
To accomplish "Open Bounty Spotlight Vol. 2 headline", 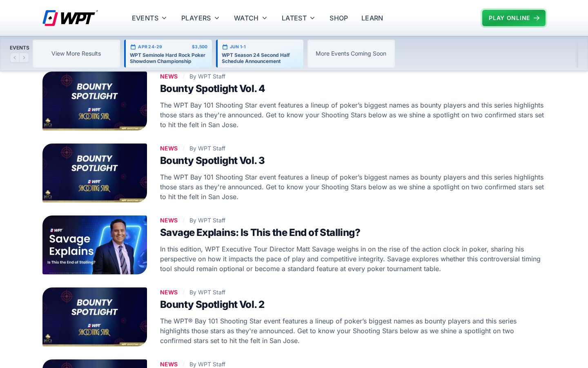I will (x=212, y=305).
